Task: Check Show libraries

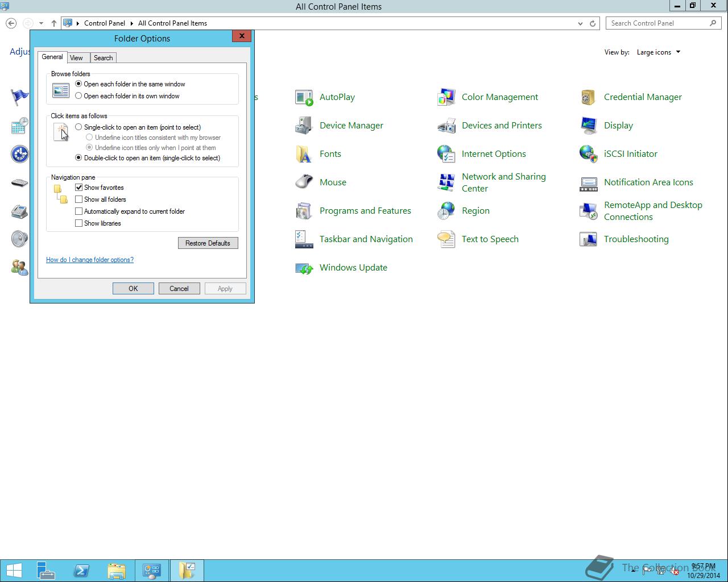Action: tap(79, 223)
